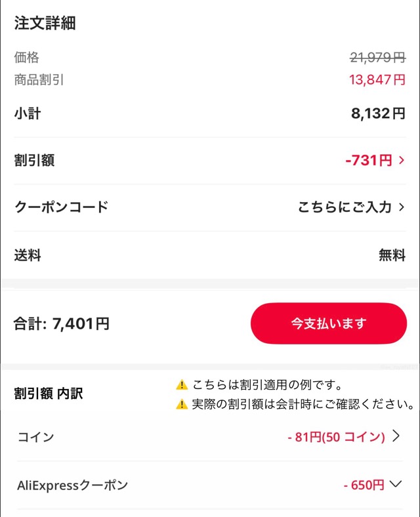Viewport: 420px width, 517px height.
Task: Select the 割引額 内訳 section heading
Action: point(49,394)
